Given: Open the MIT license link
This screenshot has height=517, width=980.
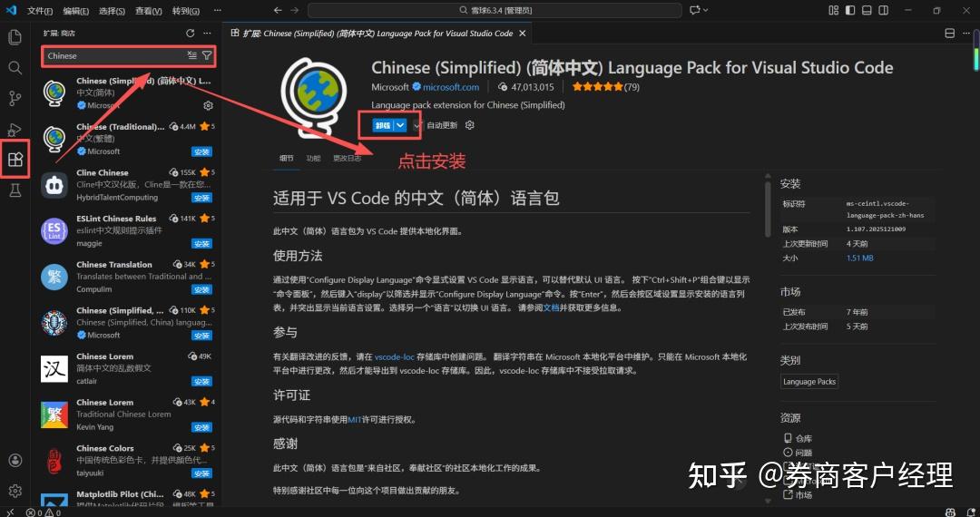Looking at the screenshot, I should [355, 420].
